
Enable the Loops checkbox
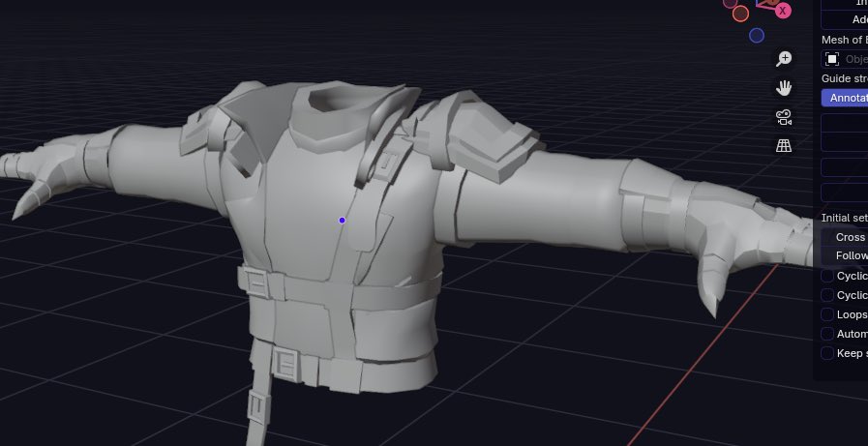click(x=827, y=314)
